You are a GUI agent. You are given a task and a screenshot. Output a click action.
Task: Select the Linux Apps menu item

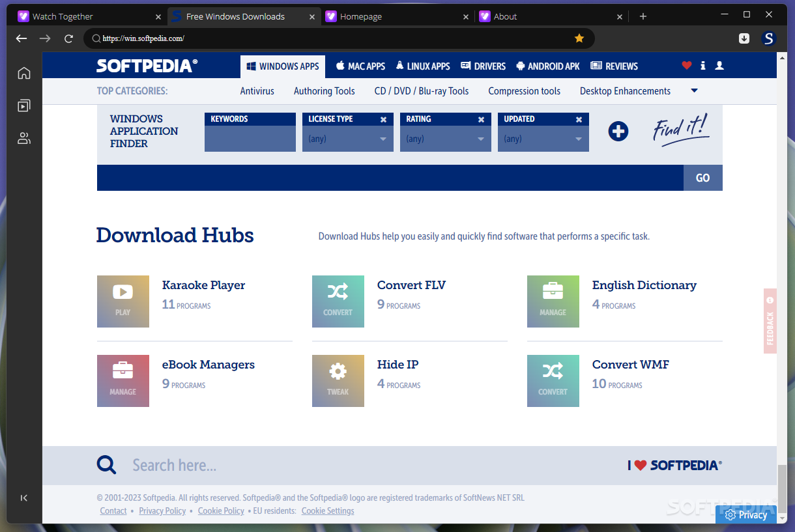pyautogui.click(x=423, y=66)
